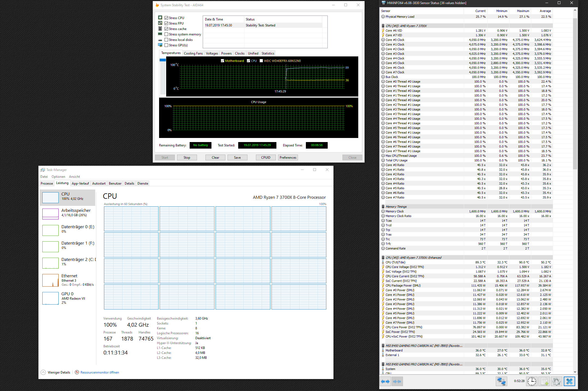
Task: Click HWiNFO shrink columns arrows icon
Action: click(x=397, y=381)
